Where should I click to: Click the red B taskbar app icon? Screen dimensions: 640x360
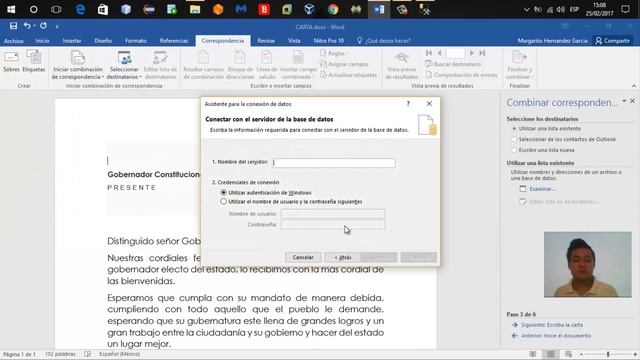(264, 9)
